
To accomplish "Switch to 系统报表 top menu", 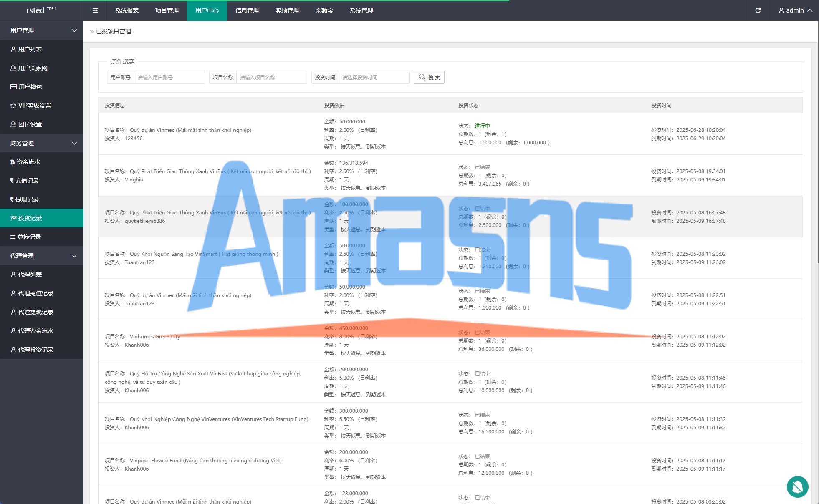I will [127, 10].
